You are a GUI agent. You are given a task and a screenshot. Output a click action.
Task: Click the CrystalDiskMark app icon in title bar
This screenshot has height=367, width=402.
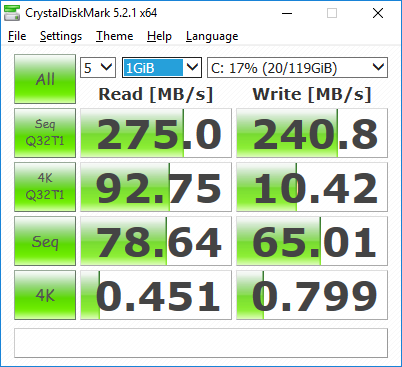point(12,13)
